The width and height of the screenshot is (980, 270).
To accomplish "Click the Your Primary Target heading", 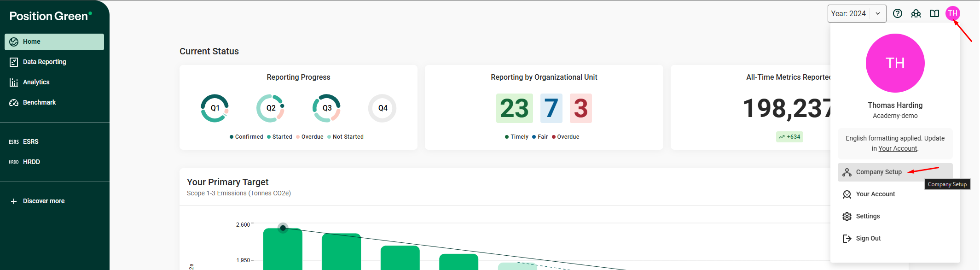I will pos(227,182).
